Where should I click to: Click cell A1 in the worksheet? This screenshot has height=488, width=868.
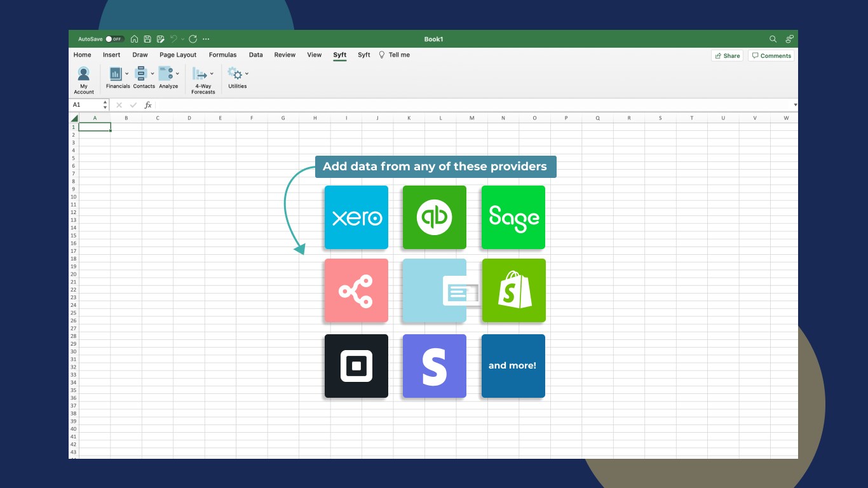(x=95, y=127)
